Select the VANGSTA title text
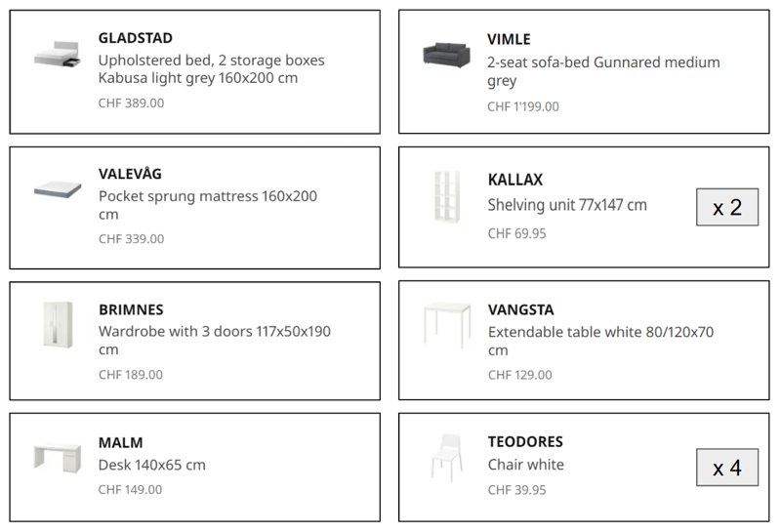 [520, 309]
